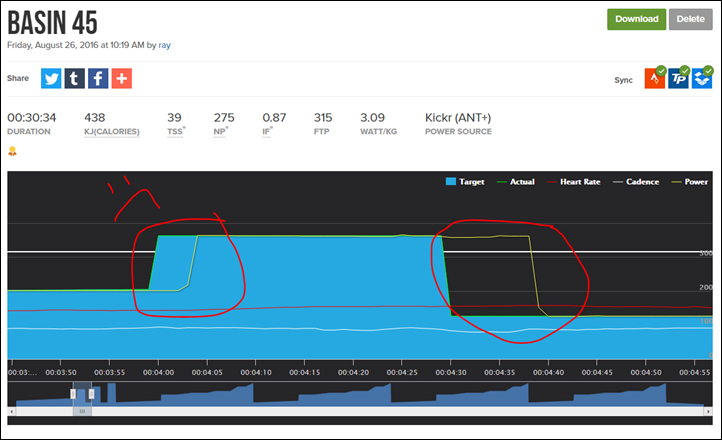
Task: Click the horizontal scrollbar thumb below the overview
Action: click(x=82, y=411)
